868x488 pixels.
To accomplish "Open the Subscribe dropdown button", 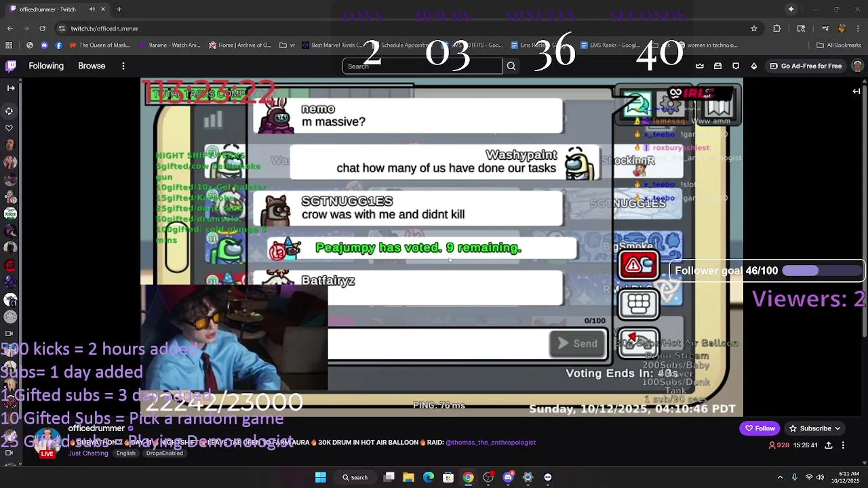I will pyautogui.click(x=815, y=428).
